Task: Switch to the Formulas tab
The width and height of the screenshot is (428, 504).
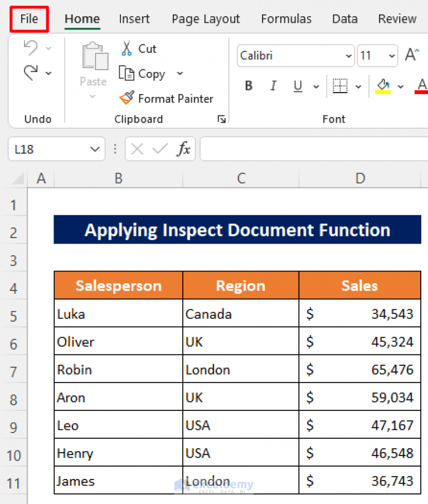Action: 286,18
